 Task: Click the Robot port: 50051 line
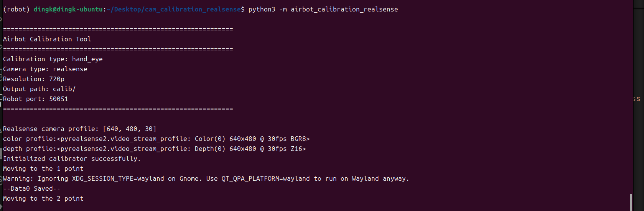(x=35, y=99)
